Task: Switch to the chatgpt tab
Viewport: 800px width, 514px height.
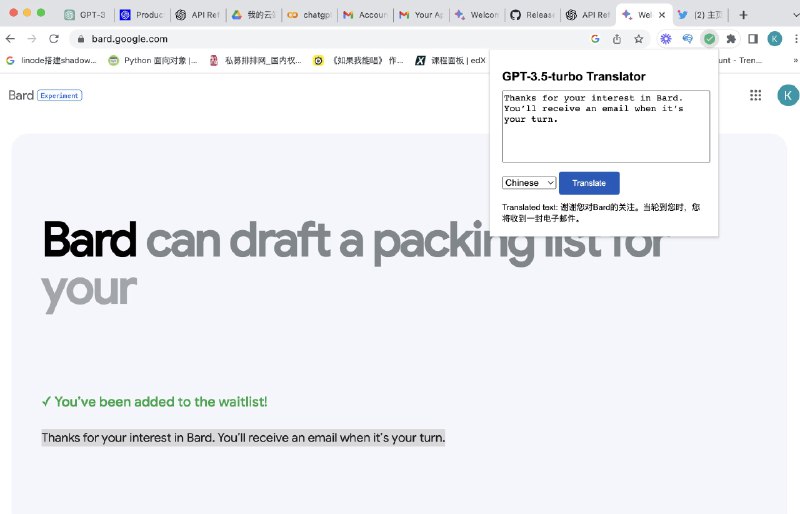Action: coord(309,15)
